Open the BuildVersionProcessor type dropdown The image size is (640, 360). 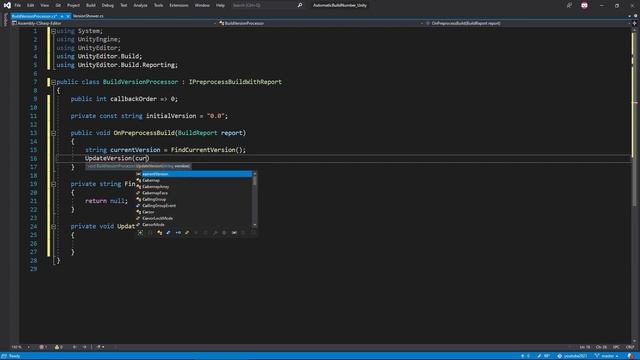pyautogui.click(x=321, y=23)
